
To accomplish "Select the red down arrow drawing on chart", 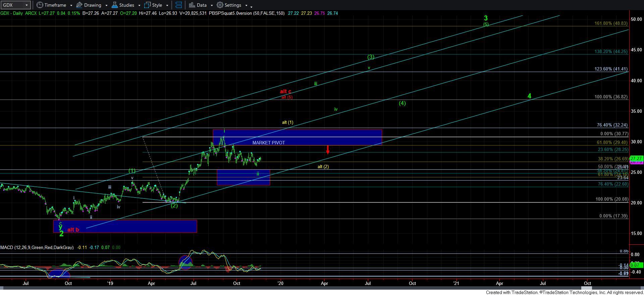I will click(x=328, y=150).
